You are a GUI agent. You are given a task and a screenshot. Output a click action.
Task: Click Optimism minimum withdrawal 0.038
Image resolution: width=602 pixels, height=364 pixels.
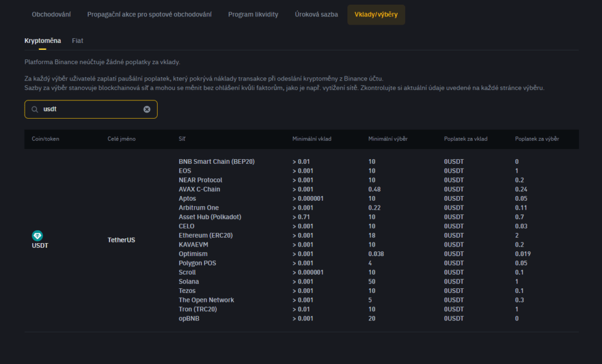[x=376, y=254]
